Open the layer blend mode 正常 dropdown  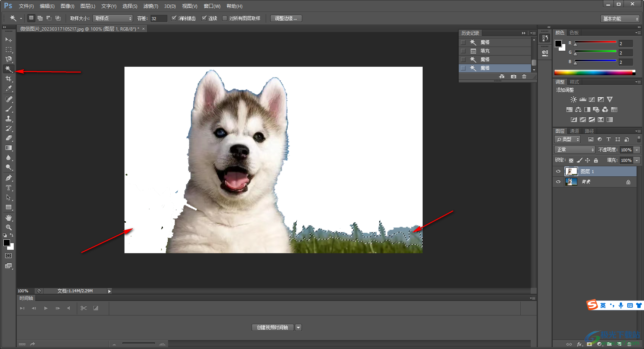pyautogui.click(x=575, y=150)
